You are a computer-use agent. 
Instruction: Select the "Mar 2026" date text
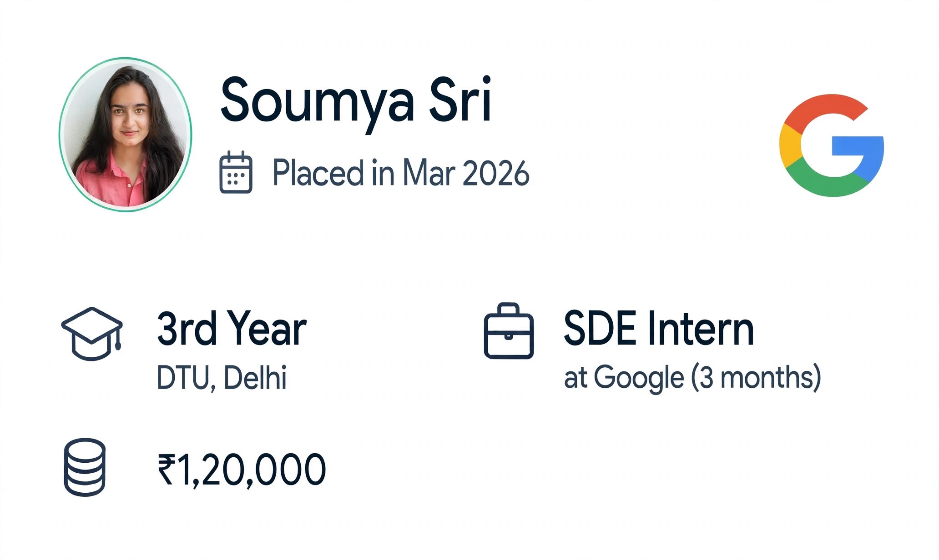466,173
